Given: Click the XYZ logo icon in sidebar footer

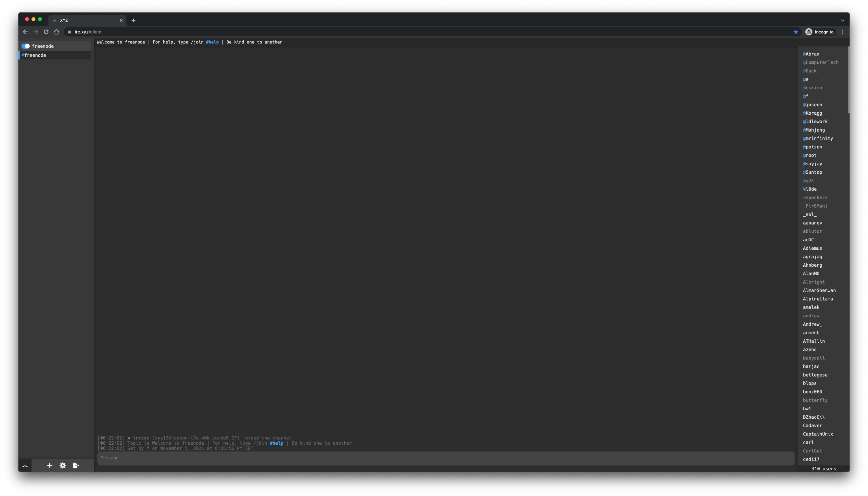Looking at the screenshot, I should coord(25,465).
